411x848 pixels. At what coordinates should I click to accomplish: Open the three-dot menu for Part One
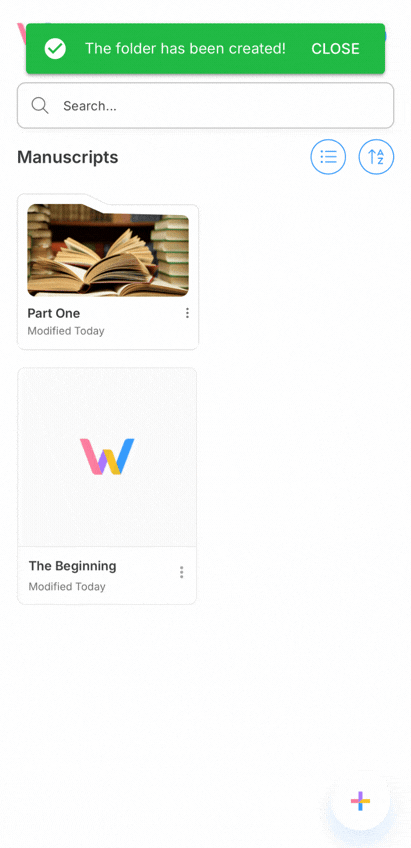pos(187,313)
